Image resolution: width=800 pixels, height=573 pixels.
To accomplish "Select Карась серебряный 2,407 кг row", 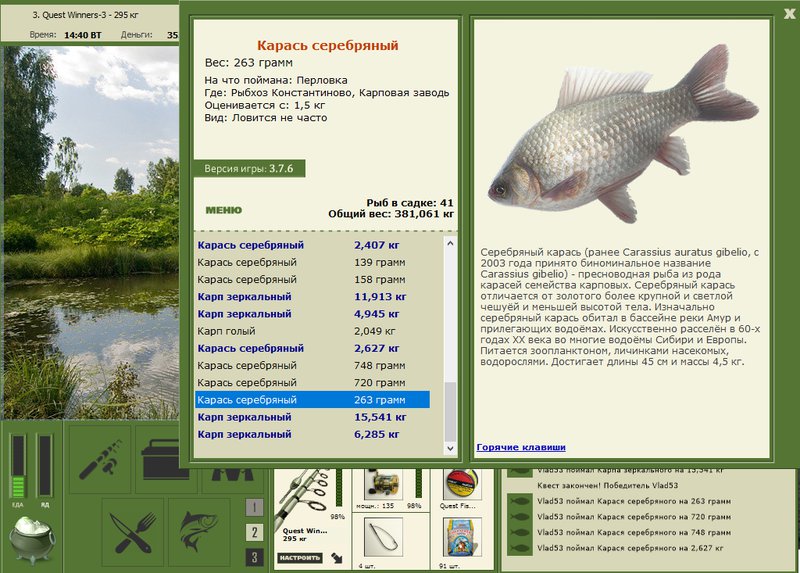I will pos(312,245).
